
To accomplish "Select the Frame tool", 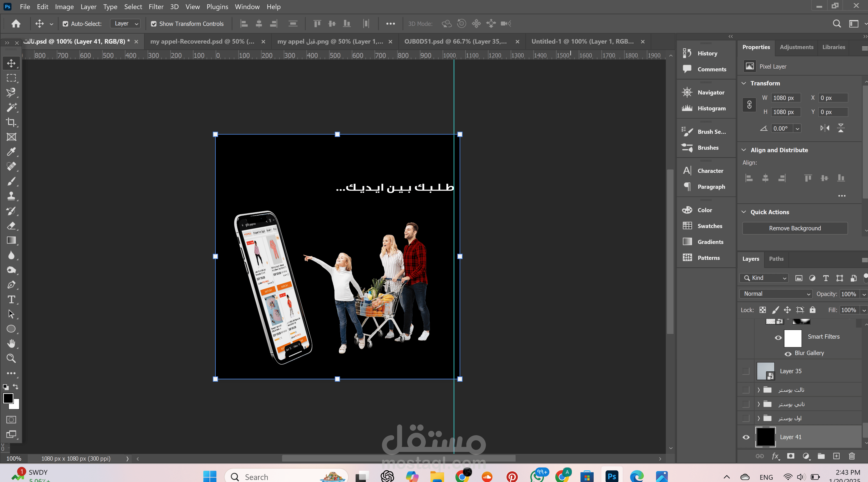I will tap(11, 137).
